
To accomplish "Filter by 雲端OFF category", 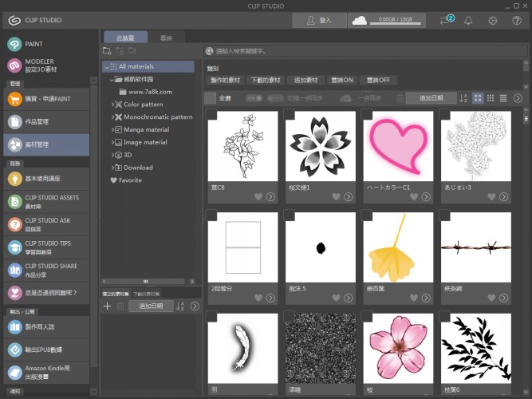I will (x=378, y=80).
